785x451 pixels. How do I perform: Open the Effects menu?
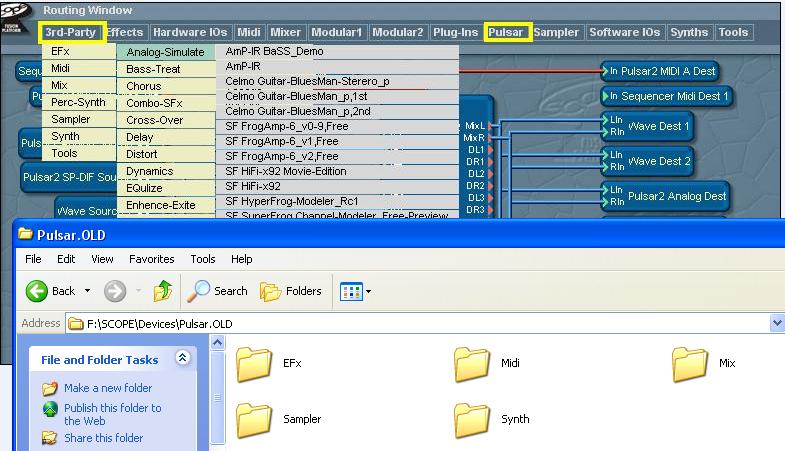point(125,33)
